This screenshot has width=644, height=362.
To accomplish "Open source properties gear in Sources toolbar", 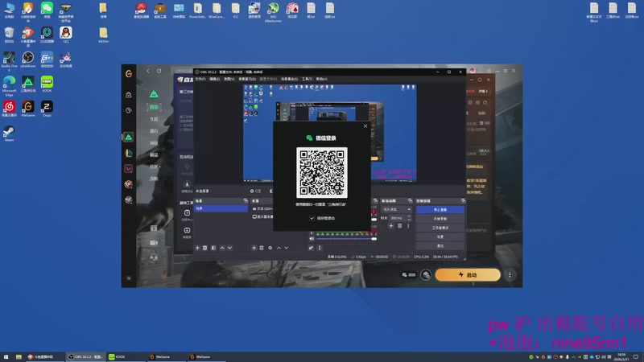I will (270, 248).
